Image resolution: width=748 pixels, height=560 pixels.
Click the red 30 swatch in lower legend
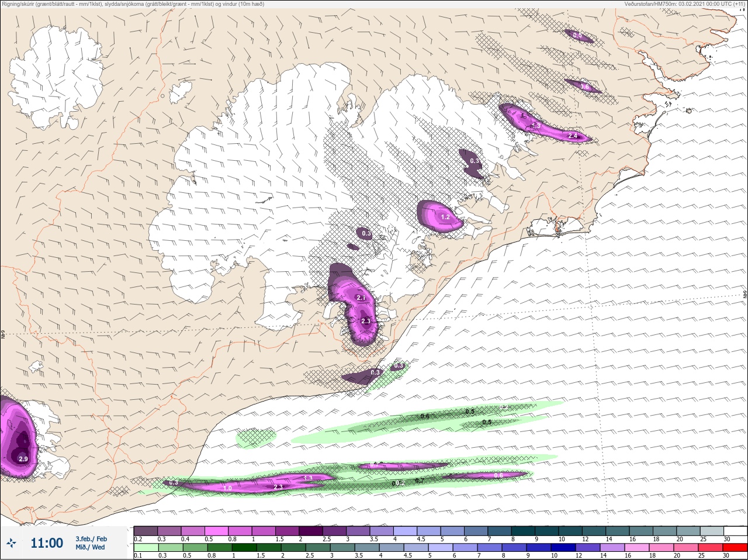pos(735,547)
